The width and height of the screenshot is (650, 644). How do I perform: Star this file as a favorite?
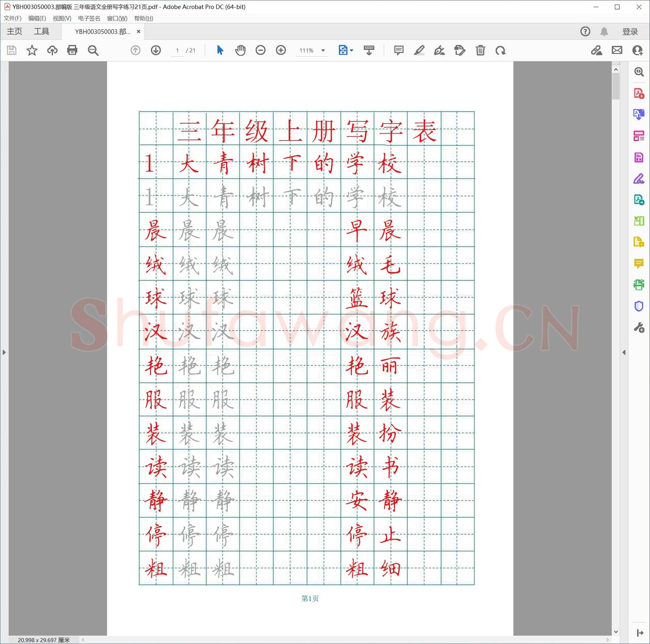pos(32,50)
